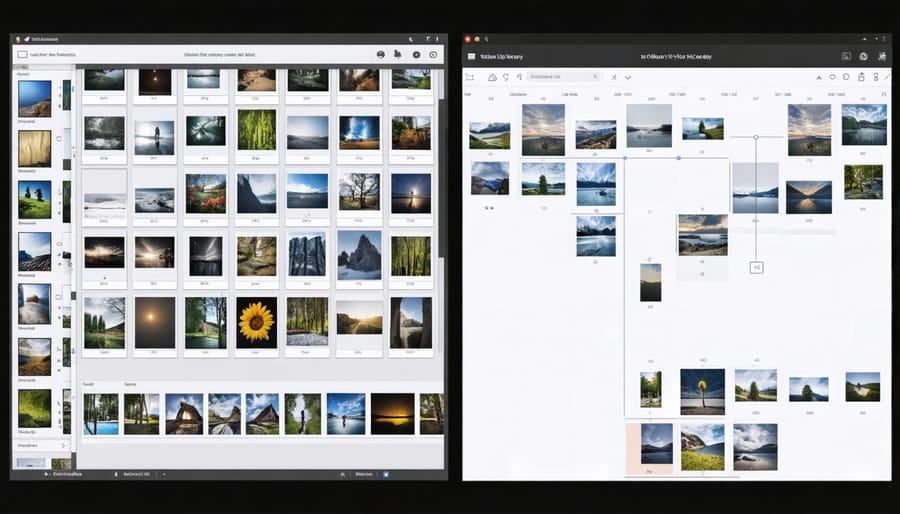Image resolution: width=900 pixels, height=514 pixels.
Task: Click the cloud-shaped icon in right window toolbar
Action: pyautogui.click(x=492, y=77)
